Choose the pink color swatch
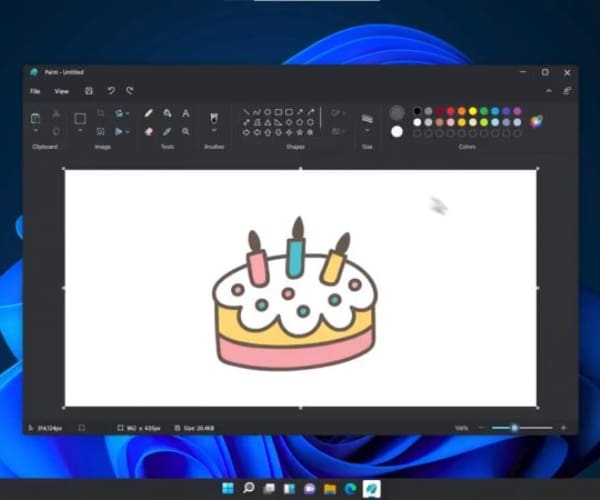 click(450, 122)
